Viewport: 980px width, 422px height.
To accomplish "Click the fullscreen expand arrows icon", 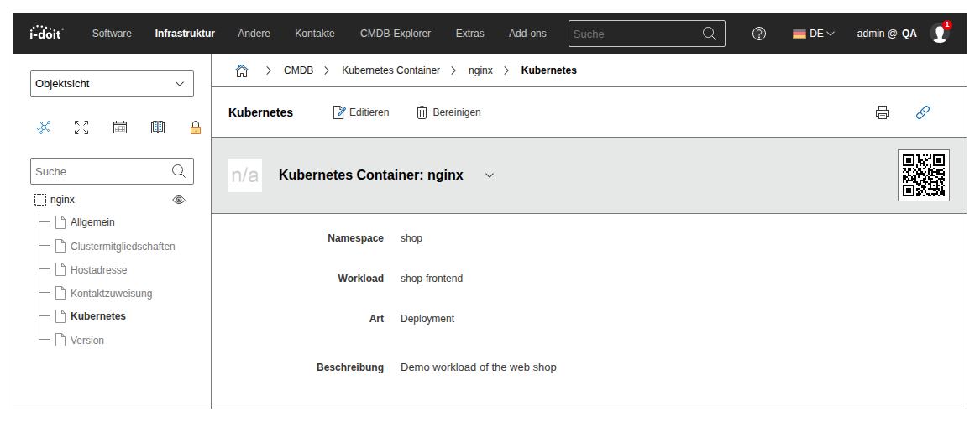I will click(81, 128).
